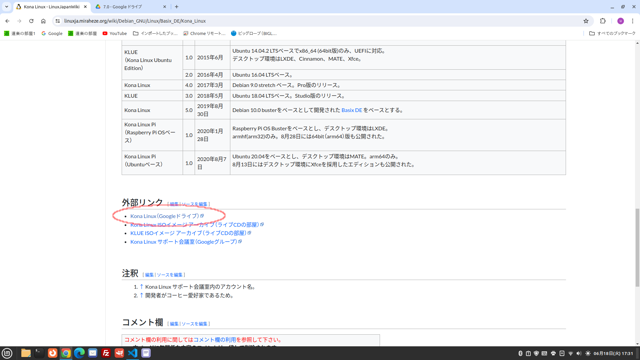Close the Kona Linux wiki tab
The width and height of the screenshot is (640, 360).
tap(85, 7)
